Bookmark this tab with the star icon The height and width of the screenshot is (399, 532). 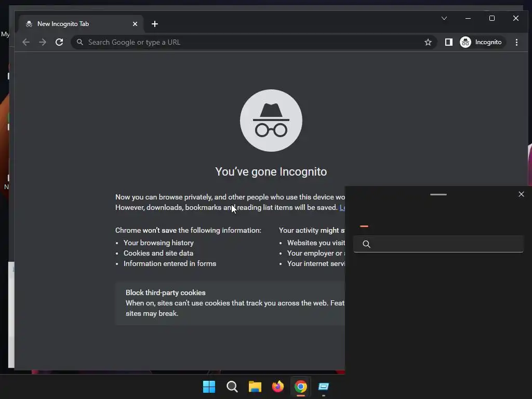pos(428,42)
